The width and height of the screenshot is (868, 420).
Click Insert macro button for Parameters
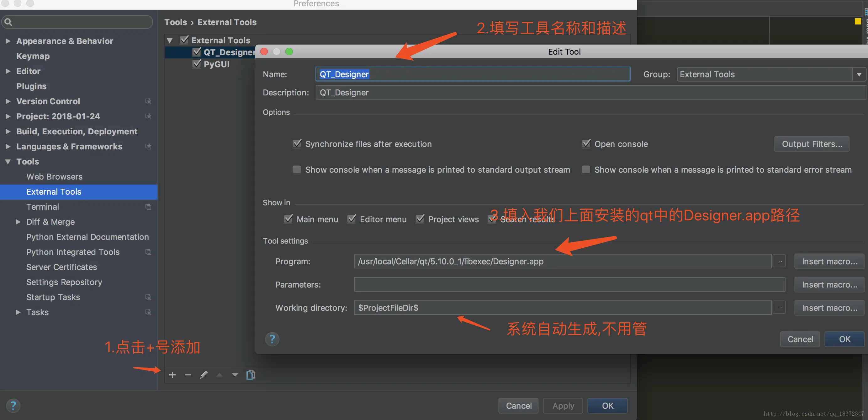(x=829, y=284)
